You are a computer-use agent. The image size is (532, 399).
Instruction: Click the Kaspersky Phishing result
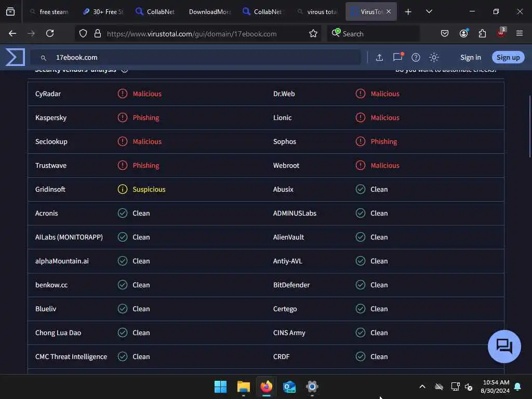click(x=145, y=117)
